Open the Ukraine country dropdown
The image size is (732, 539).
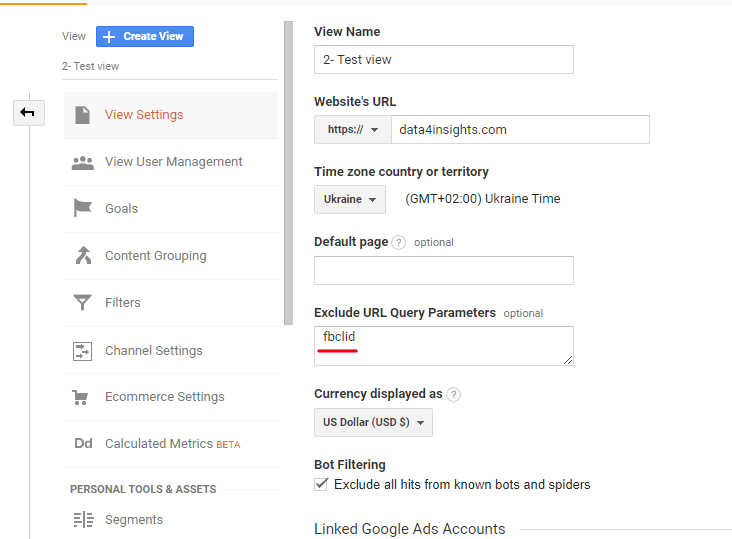point(349,199)
